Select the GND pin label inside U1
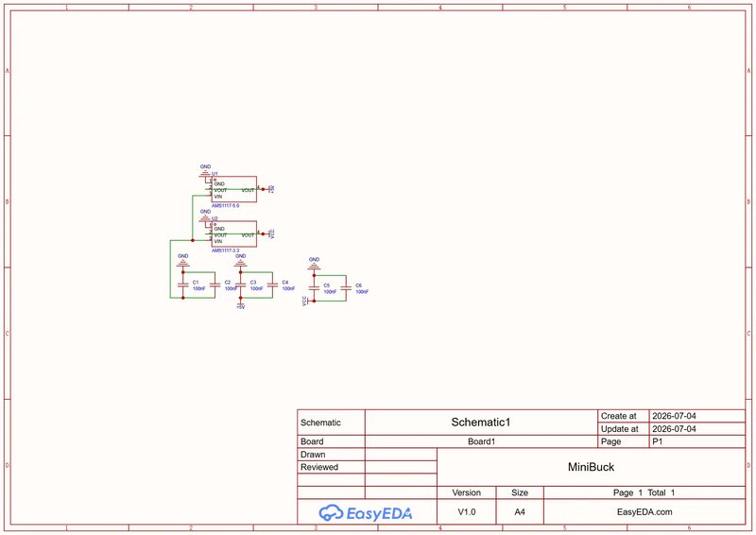 coord(219,183)
